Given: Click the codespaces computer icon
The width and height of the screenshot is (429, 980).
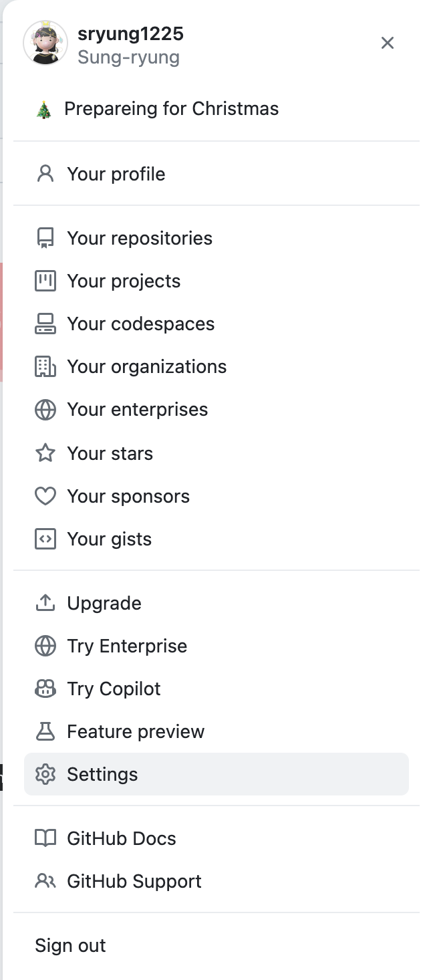Looking at the screenshot, I should pos(45,324).
